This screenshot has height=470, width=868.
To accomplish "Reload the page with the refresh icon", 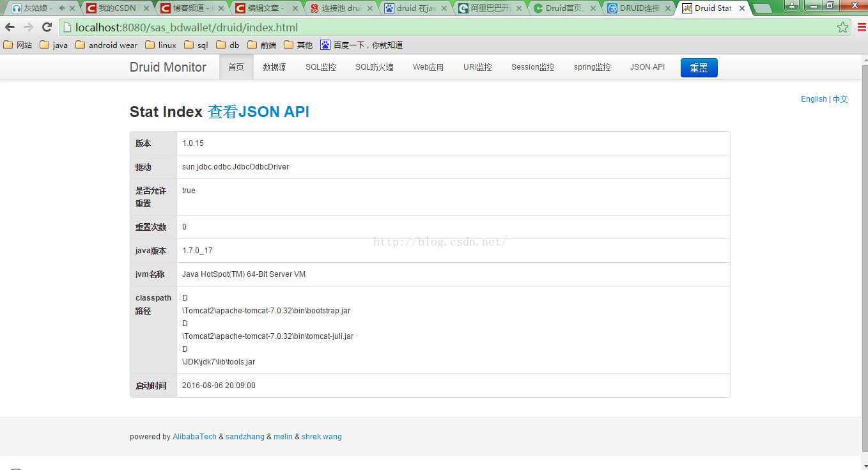I will (47, 27).
